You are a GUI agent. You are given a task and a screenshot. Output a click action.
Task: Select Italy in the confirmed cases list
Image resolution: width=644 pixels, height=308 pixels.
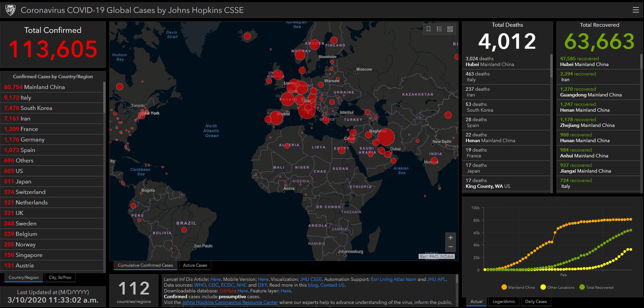[52, 97]
